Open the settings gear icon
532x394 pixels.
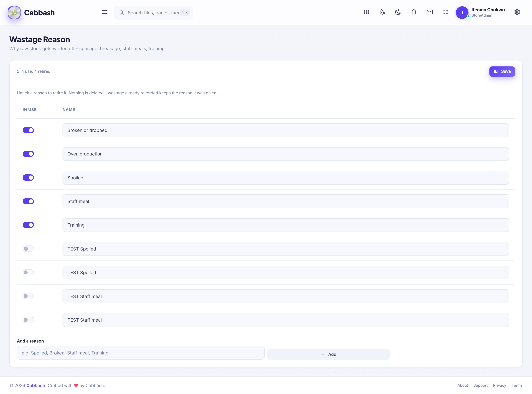point(517,12)
